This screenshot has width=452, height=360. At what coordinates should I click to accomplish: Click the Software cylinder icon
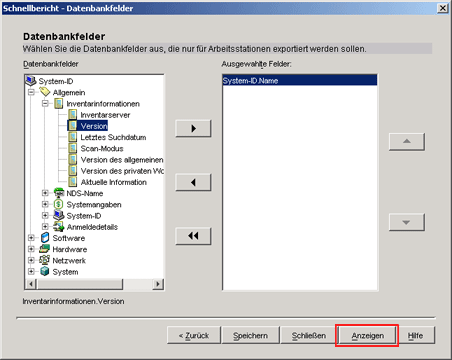click(x=45, y=238)
